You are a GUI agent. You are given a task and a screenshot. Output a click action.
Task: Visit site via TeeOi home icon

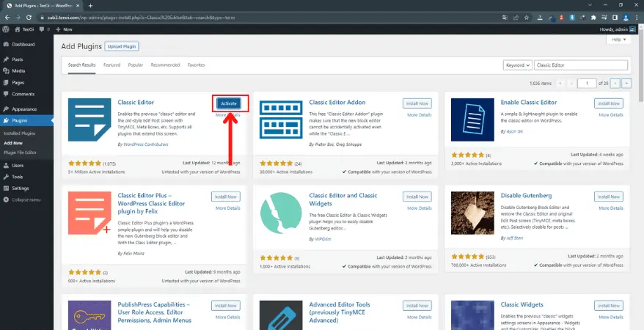point(18,29)
